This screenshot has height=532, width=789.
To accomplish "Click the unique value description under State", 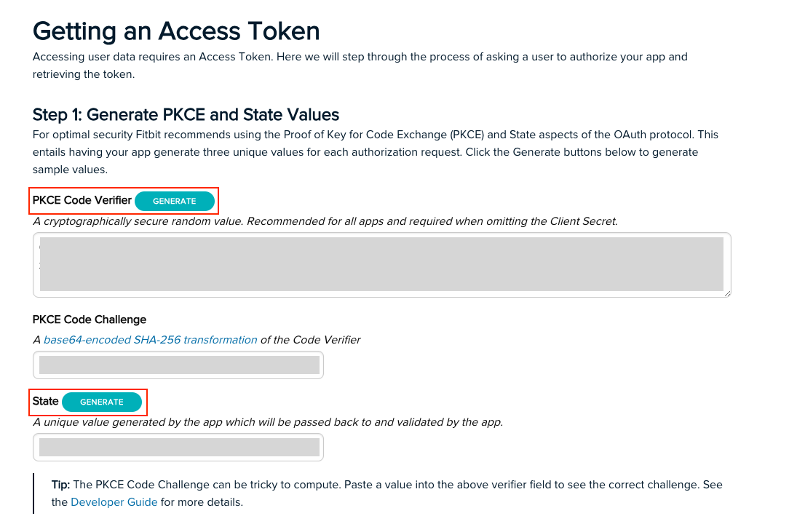I will coord(267,421).
